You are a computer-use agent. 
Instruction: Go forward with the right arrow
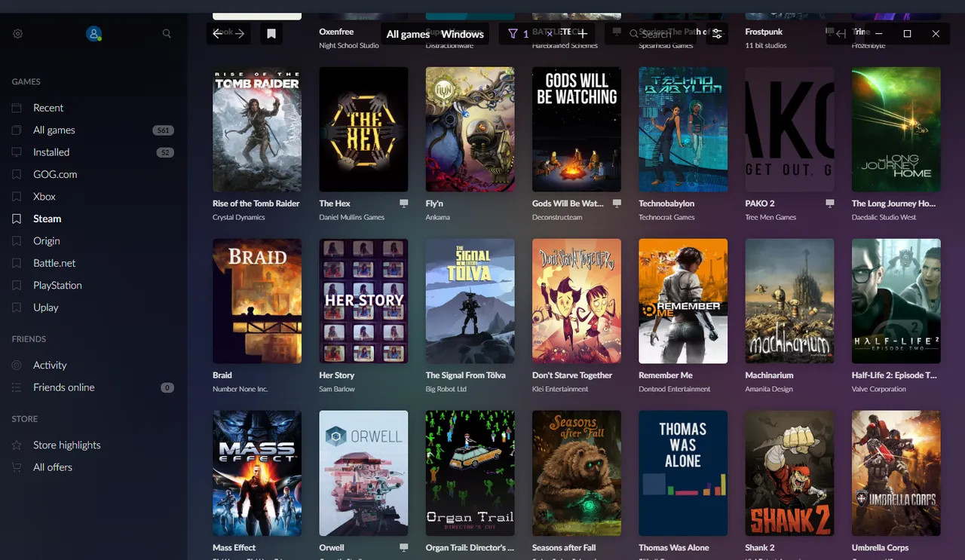(240, 34)
